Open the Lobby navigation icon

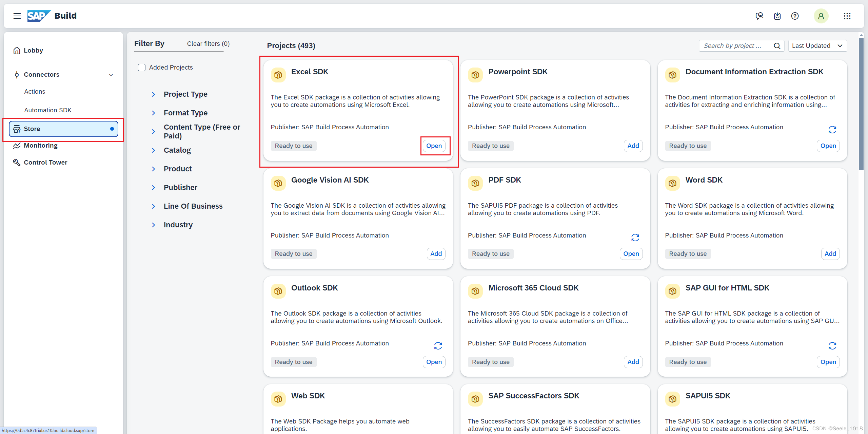[x=17, y=51]
